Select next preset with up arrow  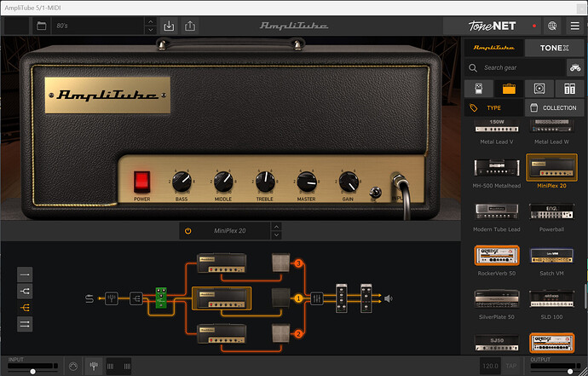pos(150,22)
